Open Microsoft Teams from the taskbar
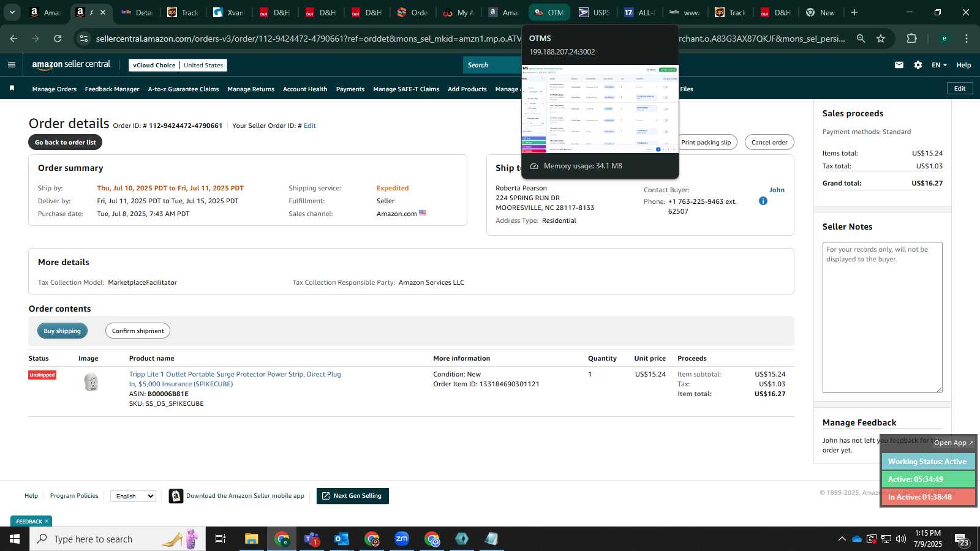Viewport: 980px width, 551px height. coord(312,539)
